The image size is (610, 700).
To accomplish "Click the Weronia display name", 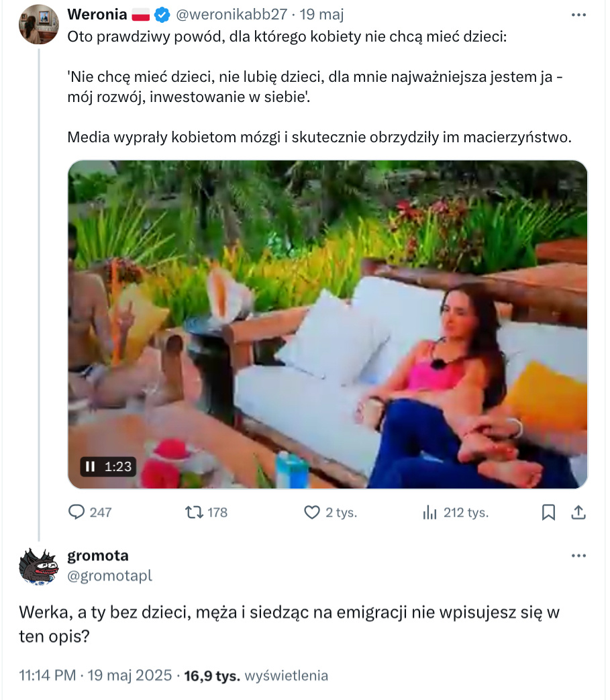I will pyautogui.click(x=97, y=13).
